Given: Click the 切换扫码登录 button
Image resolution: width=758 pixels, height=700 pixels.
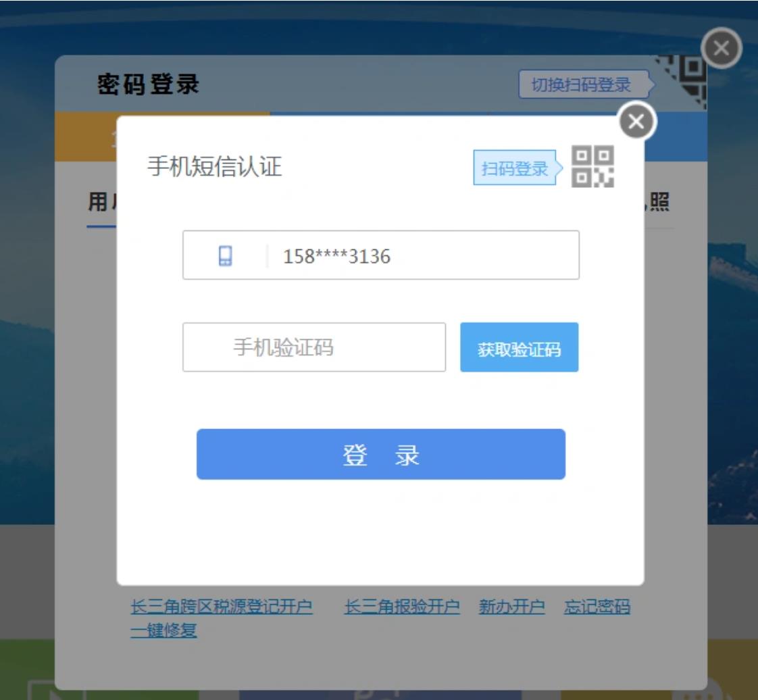Looking at the screenshot, I should [584, 84].
